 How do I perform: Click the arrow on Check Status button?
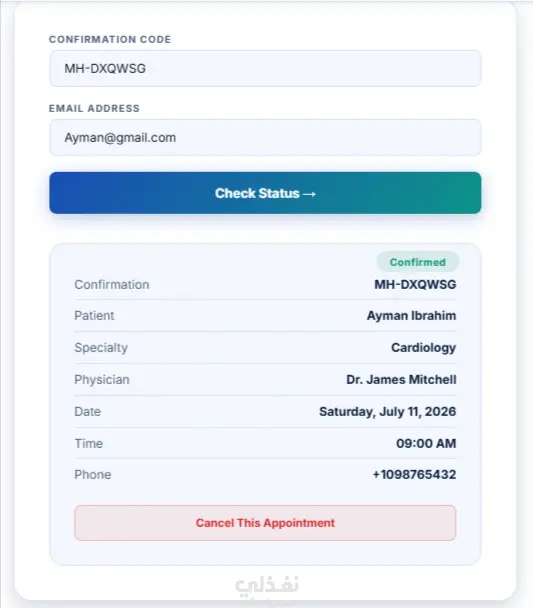click(309, 193)
